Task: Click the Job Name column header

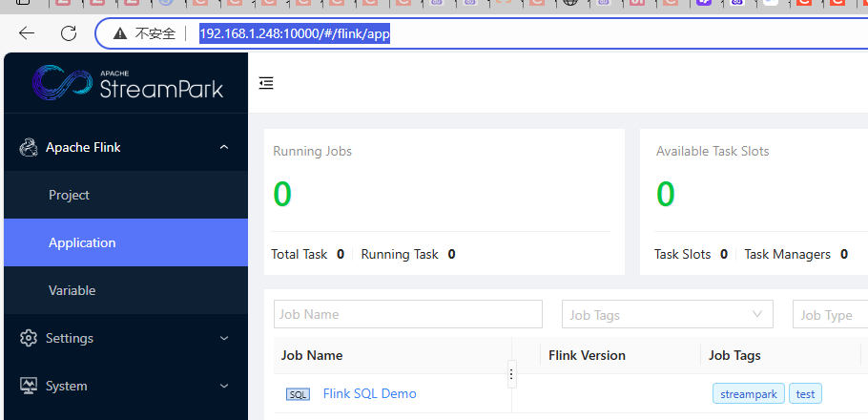Action: pyautogui.click(x=312, y=356)
